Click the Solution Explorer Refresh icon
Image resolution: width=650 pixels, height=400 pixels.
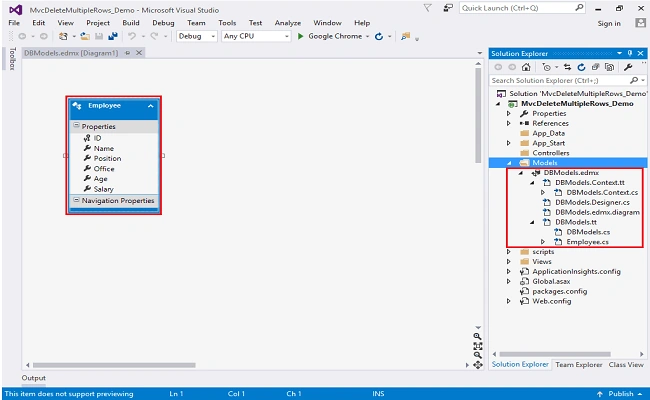(x=581, y=67)
